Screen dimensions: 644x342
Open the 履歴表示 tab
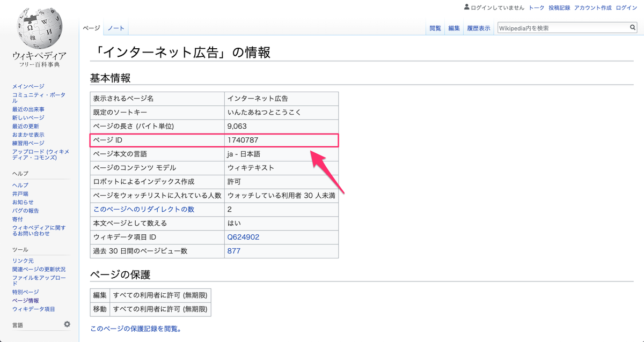(479, 28)
